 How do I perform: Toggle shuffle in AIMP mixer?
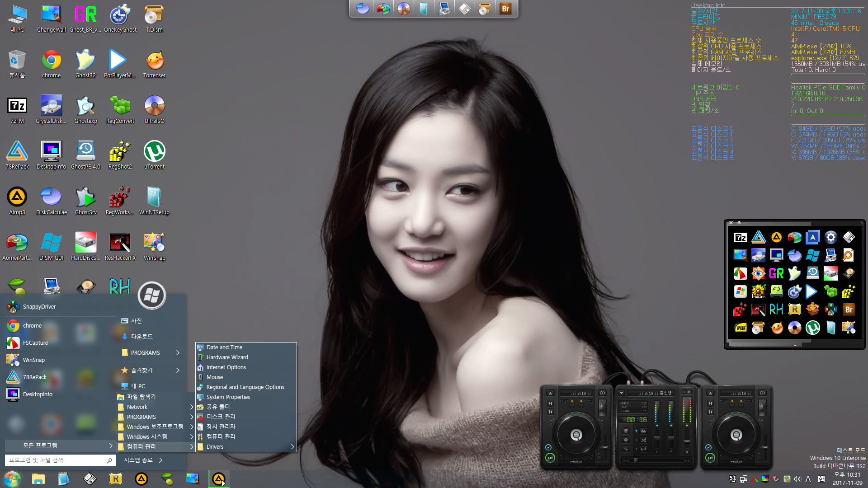pos(643,440)
